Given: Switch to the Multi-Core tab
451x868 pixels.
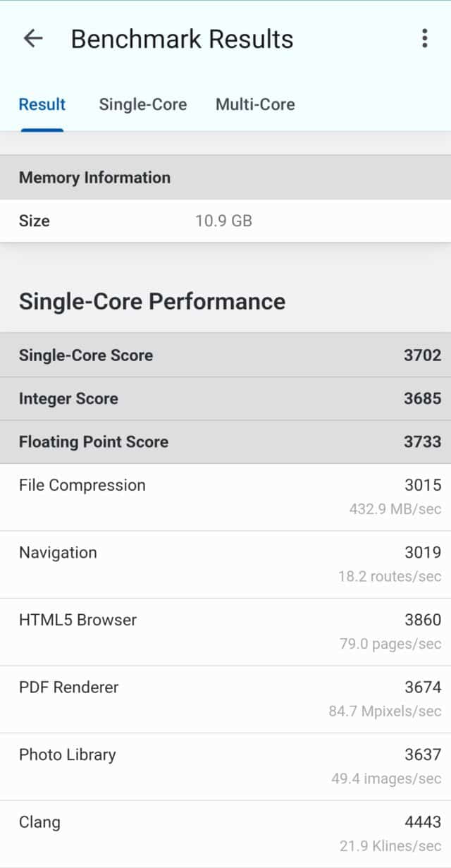Looking at the screenshot, I should point(255,104).
